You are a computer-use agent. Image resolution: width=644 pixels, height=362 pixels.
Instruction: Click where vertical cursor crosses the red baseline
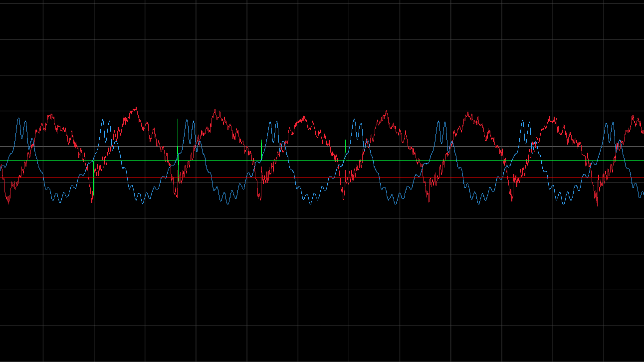(x=94, y=178)
